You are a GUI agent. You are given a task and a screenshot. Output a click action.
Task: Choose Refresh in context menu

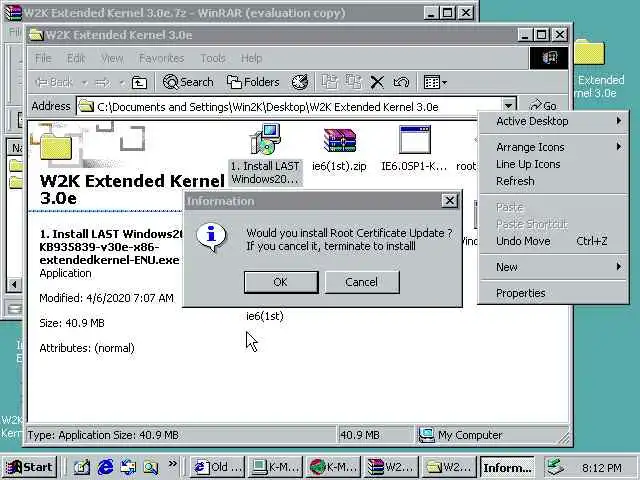pyautogui.click(x=553, y=181)
